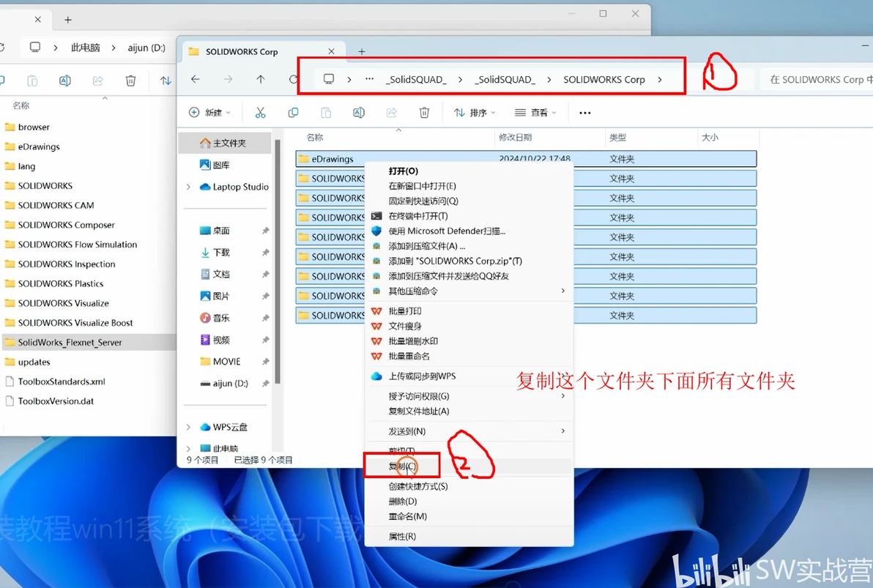Go up one folder level arrow

261,80
